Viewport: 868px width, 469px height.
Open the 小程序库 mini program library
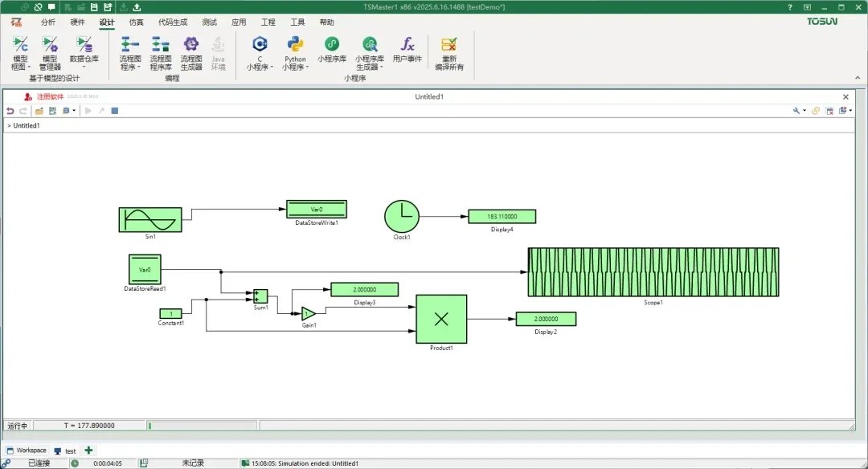pyautogui.click(x=331, y=48)
